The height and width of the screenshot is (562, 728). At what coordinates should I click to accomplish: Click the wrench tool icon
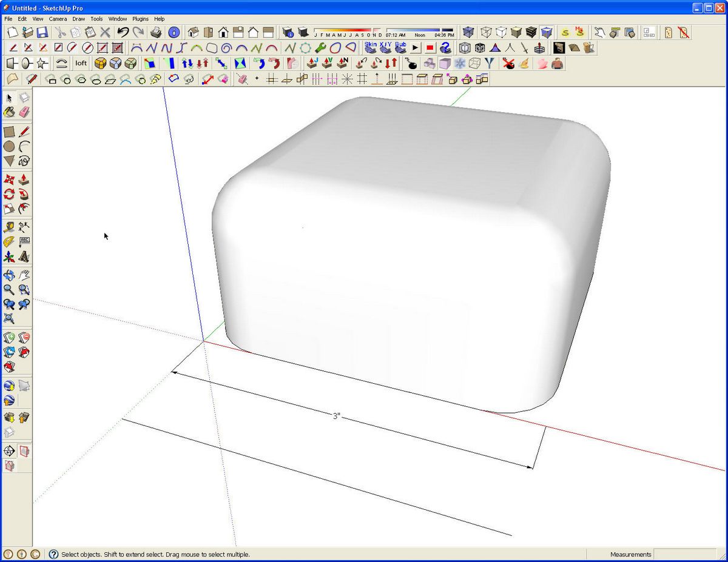pos(321,47)
